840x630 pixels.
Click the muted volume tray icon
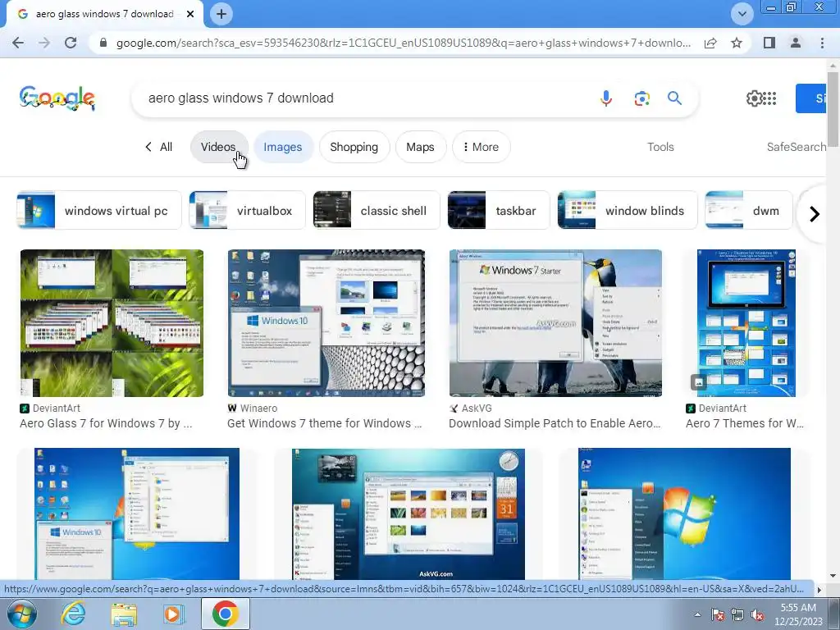pos(757,614)
